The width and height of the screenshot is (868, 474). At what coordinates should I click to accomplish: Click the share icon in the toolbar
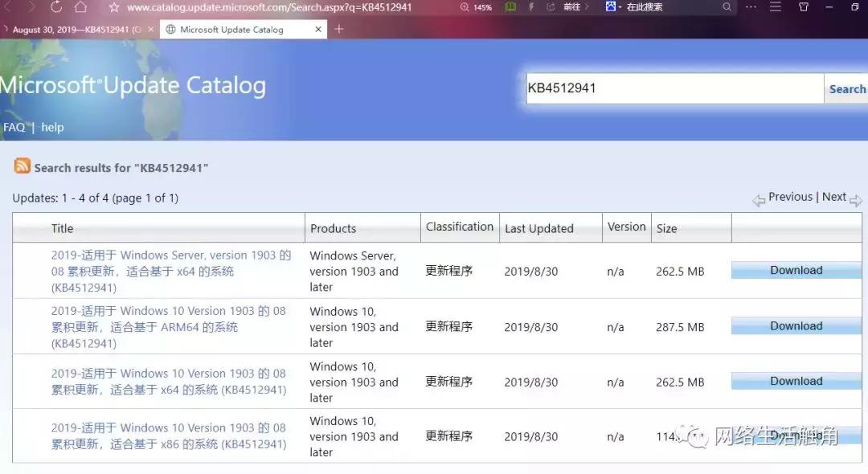point(551,7)
